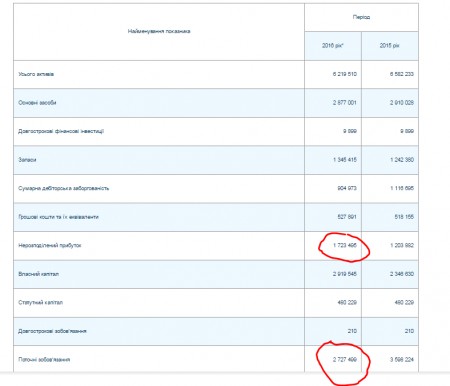Viewport: 450px width, 386px height.
Task: Select 2016 value of 'Сумарна дебіторська заборгованість'
Action: point(347,188)
